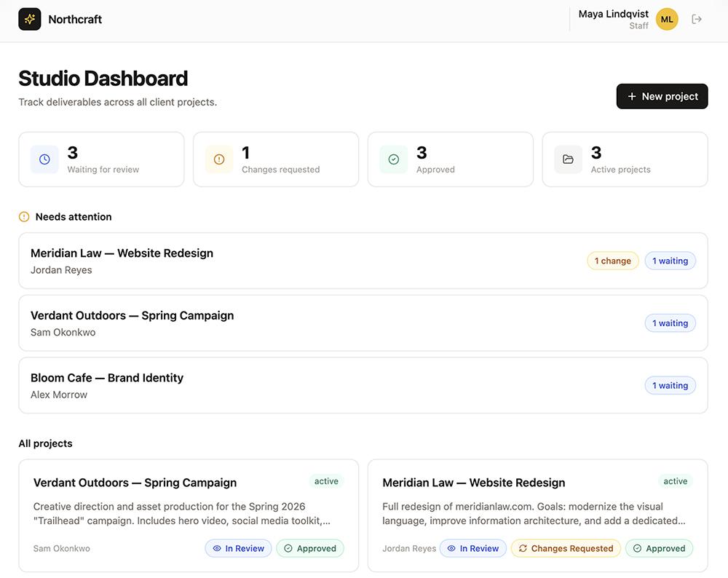Click the eye icon in Verdant In Review badge
This screenshot has width=728, height=578.
(217, 548)
